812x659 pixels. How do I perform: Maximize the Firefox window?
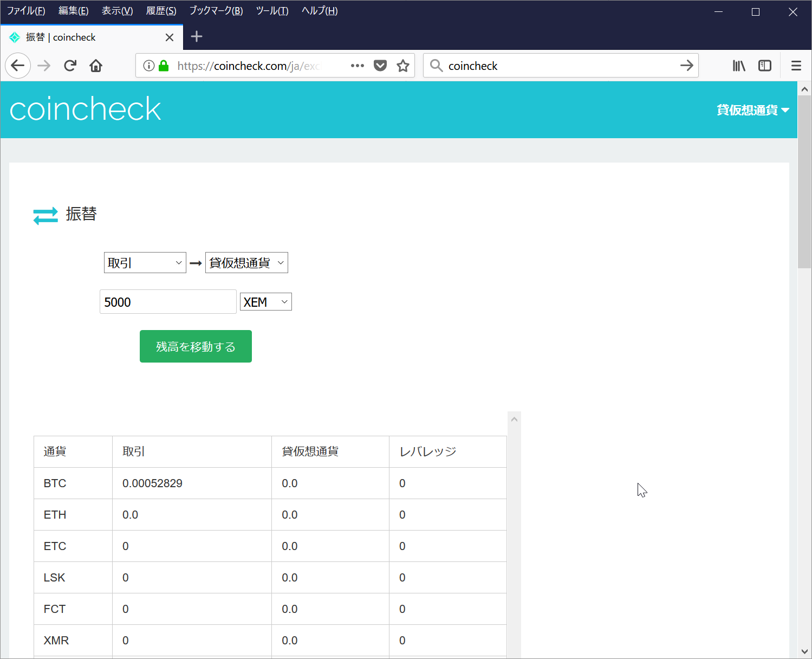click(756, 12)
